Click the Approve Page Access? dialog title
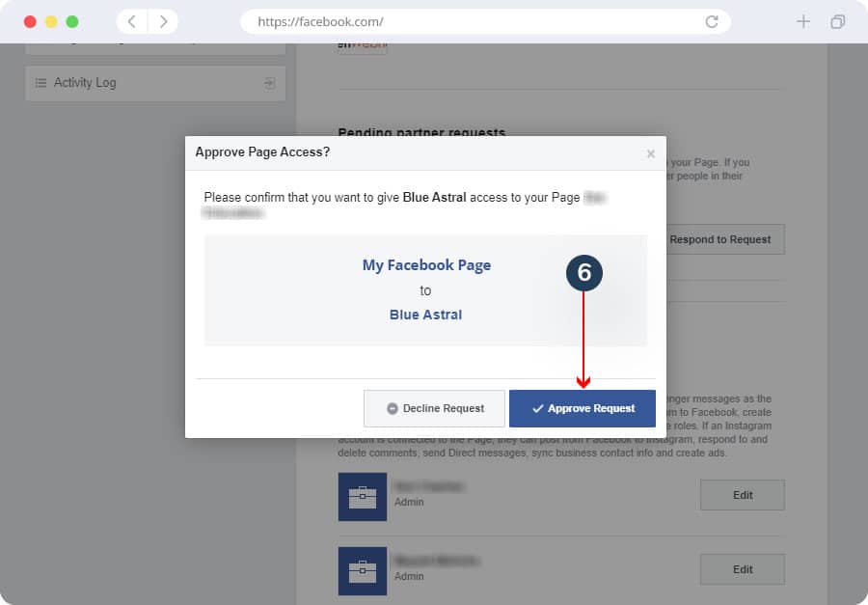Image resolution: width=868 pixels, height=605 pixels. (x=262, y=152)
